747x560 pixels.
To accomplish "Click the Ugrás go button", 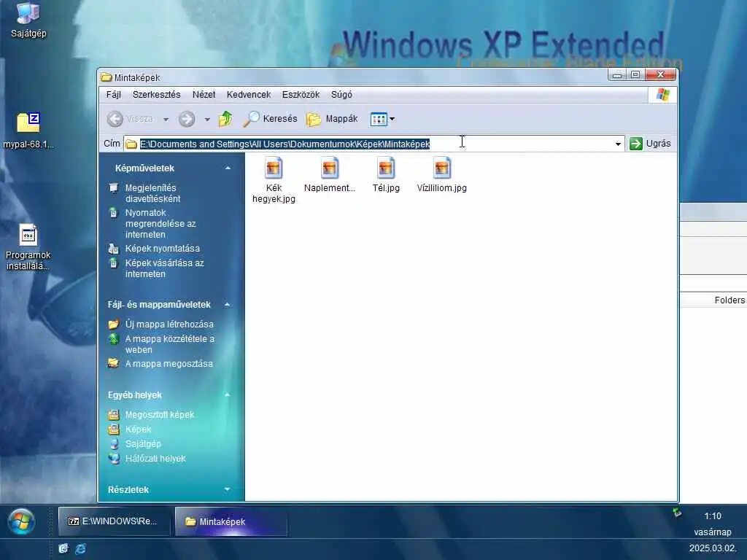I will pyautogui.click(x=650, y=144).
